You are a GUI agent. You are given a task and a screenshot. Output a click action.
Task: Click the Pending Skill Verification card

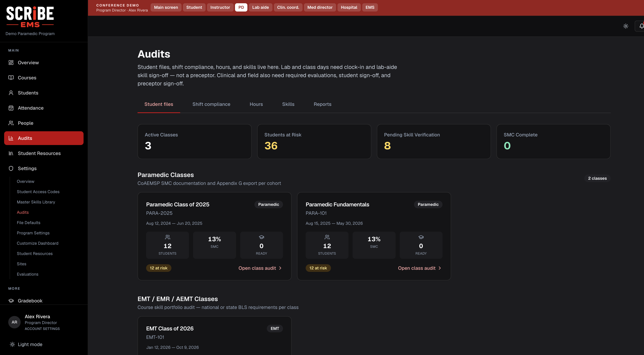tap(434, 141)
